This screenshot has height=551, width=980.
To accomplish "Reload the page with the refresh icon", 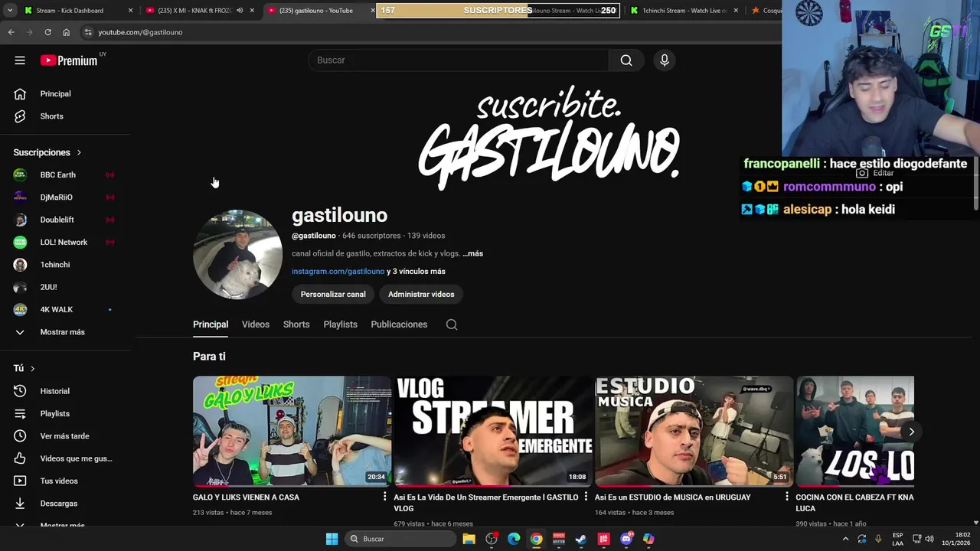I will 47,32.
